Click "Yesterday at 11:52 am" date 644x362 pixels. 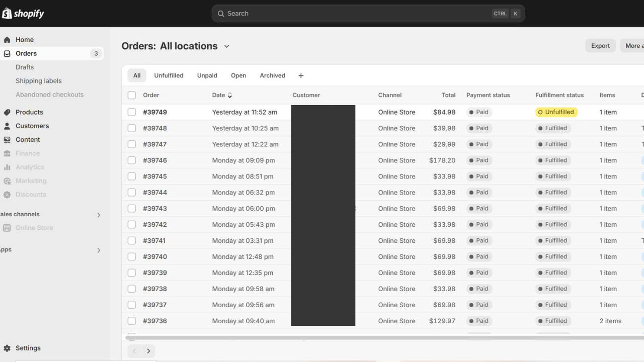[245, 112]
